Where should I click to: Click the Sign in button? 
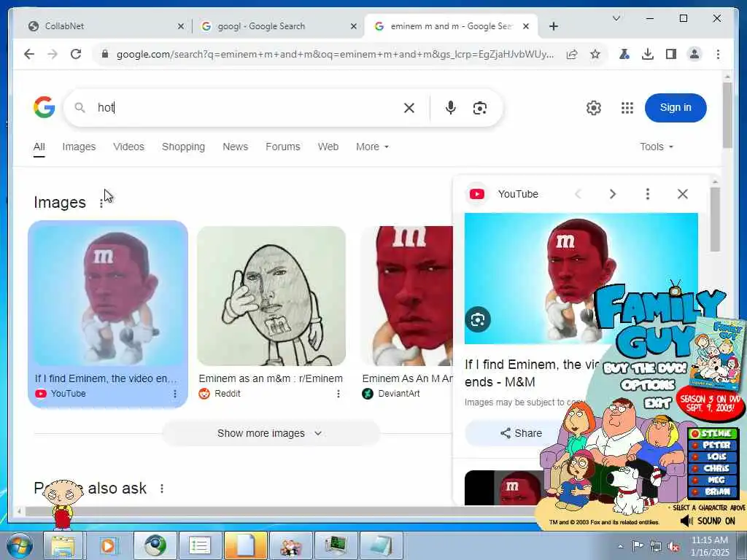pyautogui.click(x=676, y=108)
